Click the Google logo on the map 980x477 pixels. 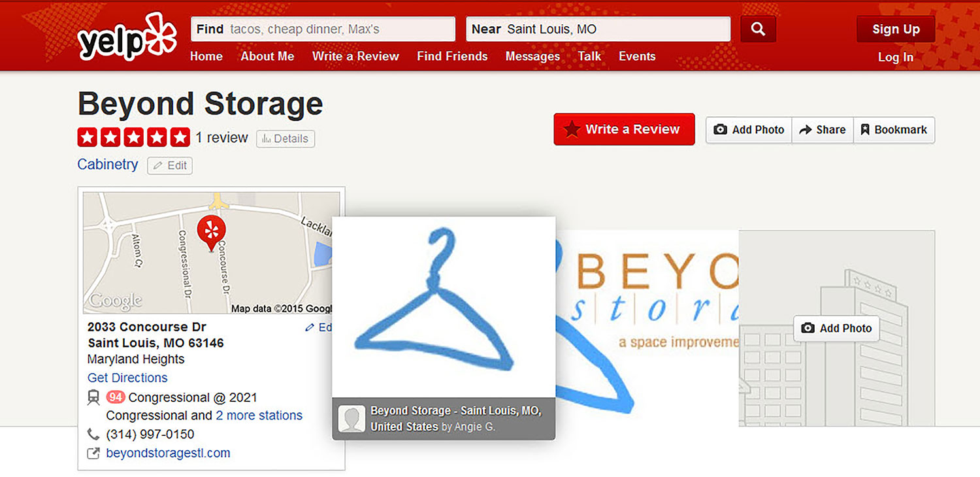[x=116, y=301]
